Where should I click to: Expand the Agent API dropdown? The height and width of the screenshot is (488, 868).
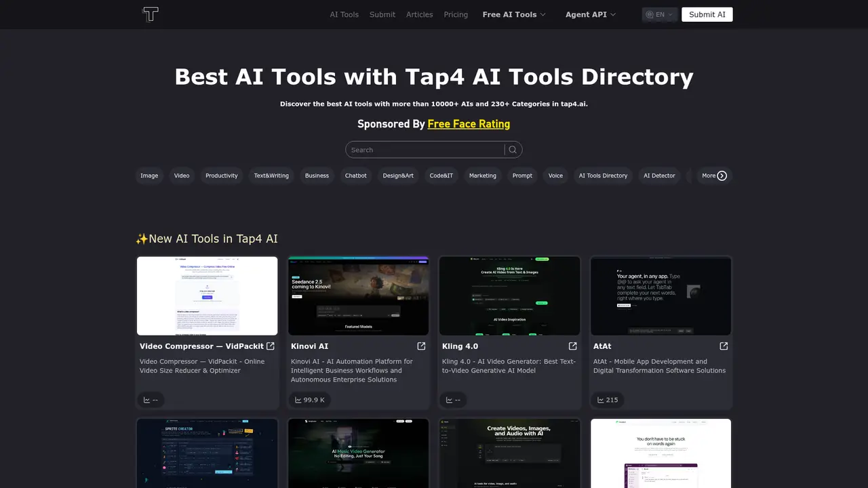pyautogui.click(x=591, y=14)
